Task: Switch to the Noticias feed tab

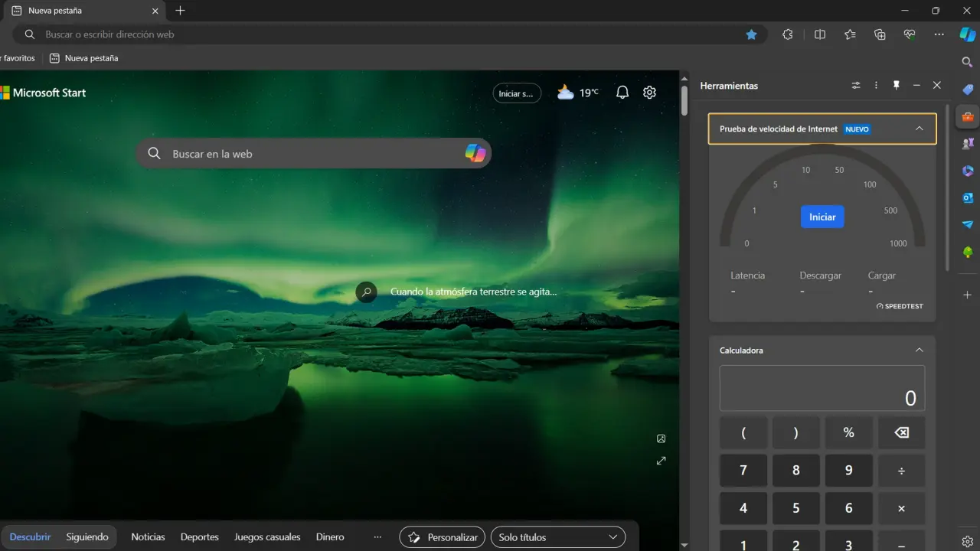Action: (148, 537)
